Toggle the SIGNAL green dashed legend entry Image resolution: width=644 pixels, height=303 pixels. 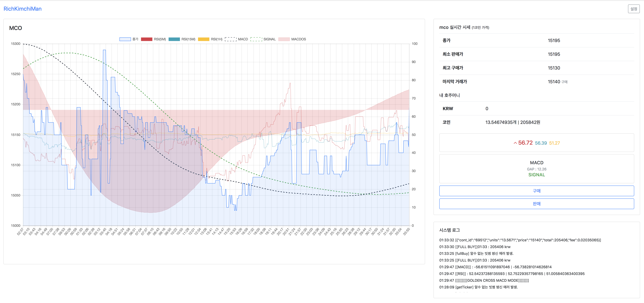click(263, 39)
